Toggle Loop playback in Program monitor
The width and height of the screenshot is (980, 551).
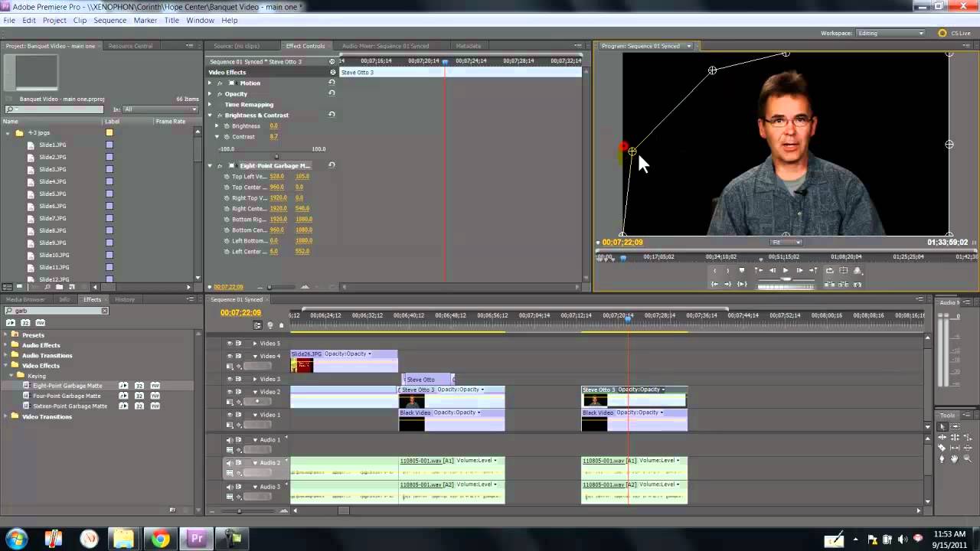click(x=829, y=270)
